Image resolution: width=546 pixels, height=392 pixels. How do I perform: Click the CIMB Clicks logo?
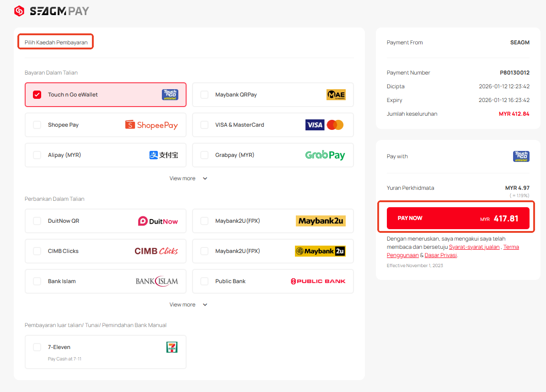pyautogui.click(x=156, y=251)
